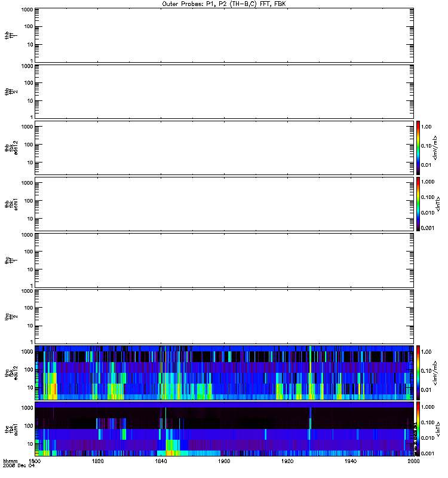Click the thc edc12 mV/m color bar
Image resolution: width=448 pixels, height=478 pixels.
click(418, 373)
